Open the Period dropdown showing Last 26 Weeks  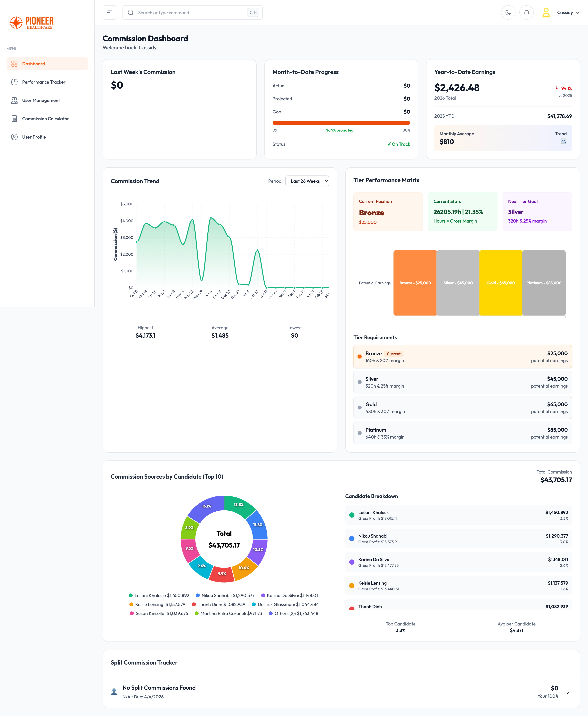point(307,181)
